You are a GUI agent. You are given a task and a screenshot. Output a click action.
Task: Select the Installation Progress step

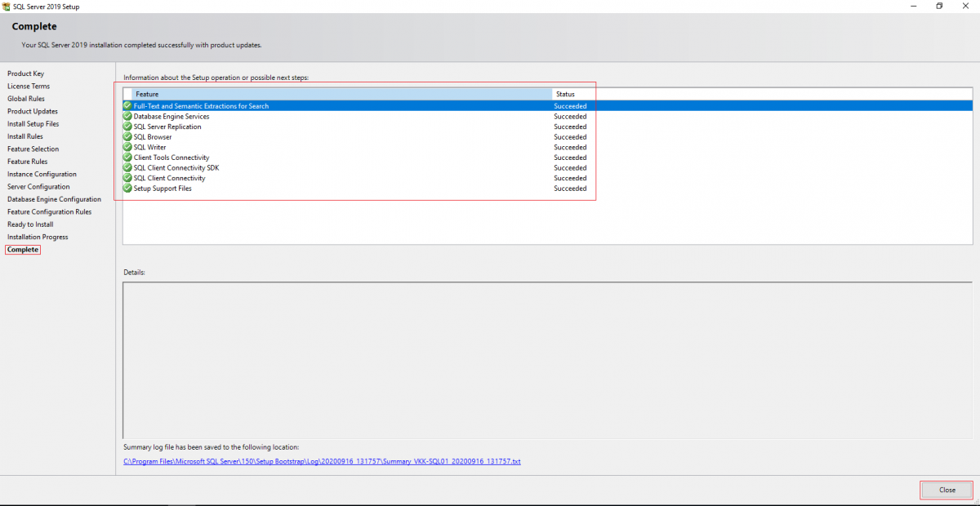point(38,237)
